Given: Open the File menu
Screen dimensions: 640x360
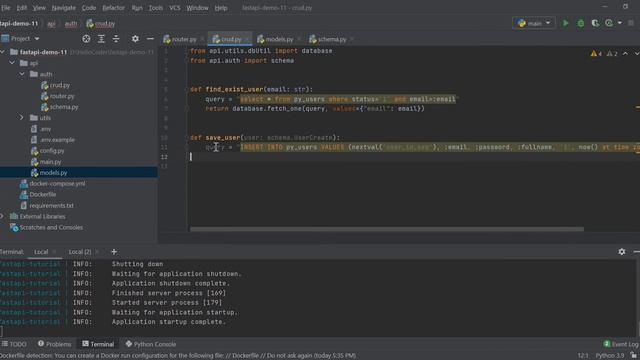Looking at the screenshot, I should (6, 8).
